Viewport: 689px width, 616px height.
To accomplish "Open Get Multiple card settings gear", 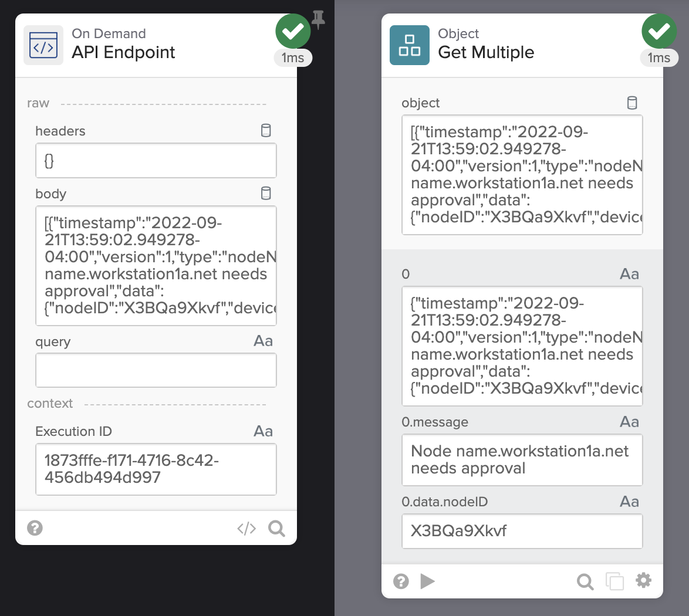I will pos(644,581).
